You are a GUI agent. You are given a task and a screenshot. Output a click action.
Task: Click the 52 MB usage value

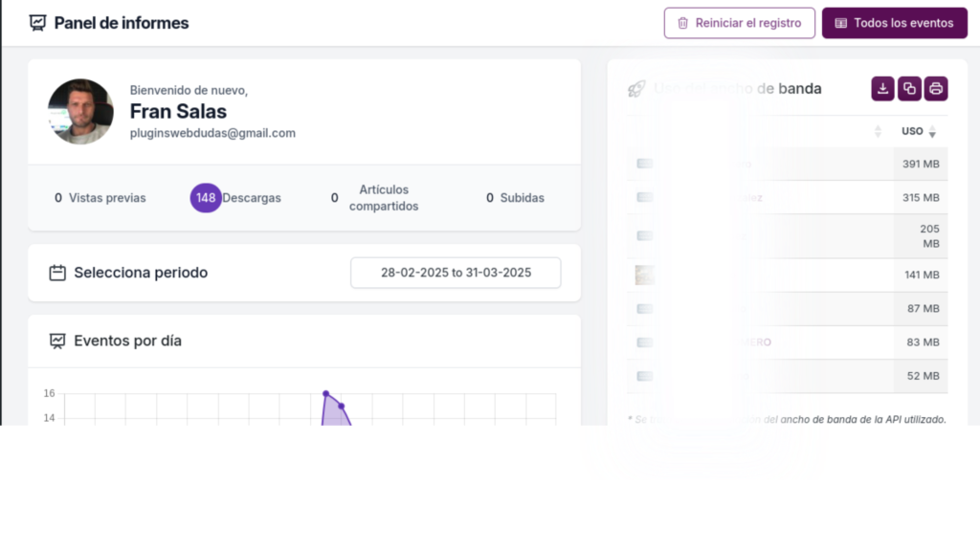click(x=924, y=376)
